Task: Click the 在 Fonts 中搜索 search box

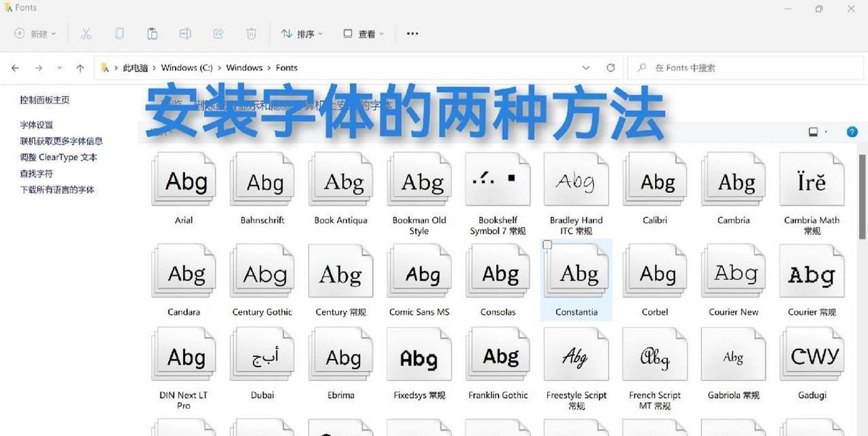Action: tap(745, 67)
